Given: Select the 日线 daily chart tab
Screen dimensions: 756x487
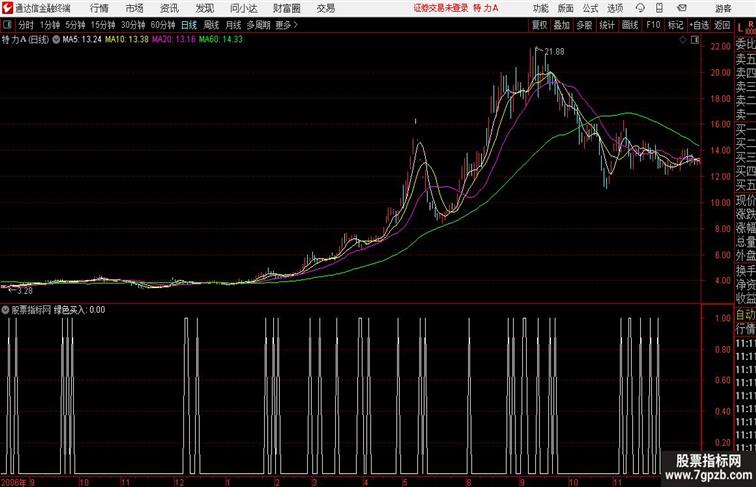Looking at the screenshot, I should click(x=189, y=25).
